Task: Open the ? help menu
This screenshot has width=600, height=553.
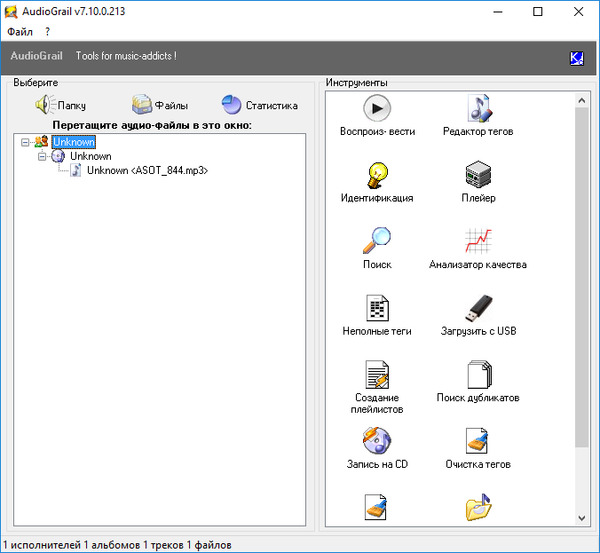Action: [47, 32]
